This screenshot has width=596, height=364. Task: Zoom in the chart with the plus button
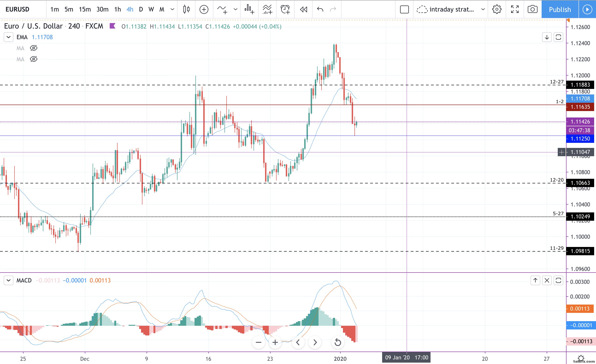click(x=275, y=343)
